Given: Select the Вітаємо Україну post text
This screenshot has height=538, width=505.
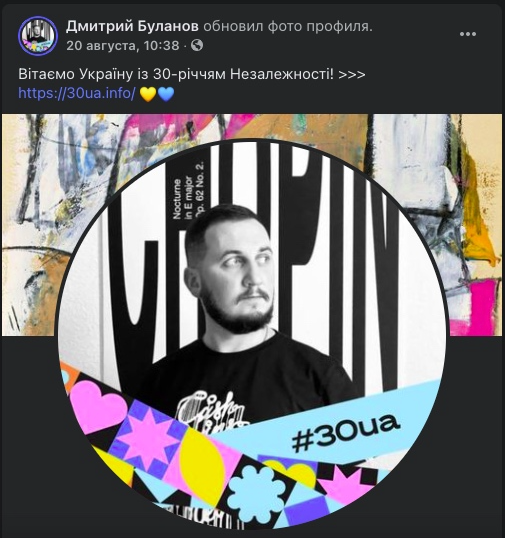Looking at the screenshot, I should (x=192, y=74).
